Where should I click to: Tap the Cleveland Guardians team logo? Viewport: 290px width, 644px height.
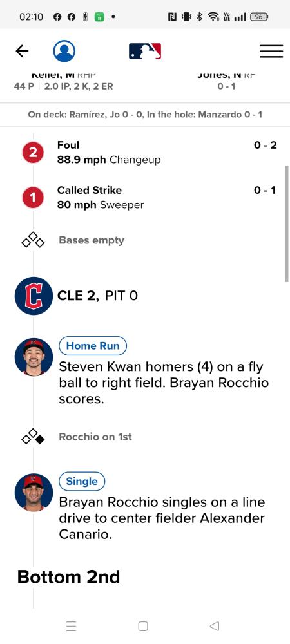tap(34, 296)
